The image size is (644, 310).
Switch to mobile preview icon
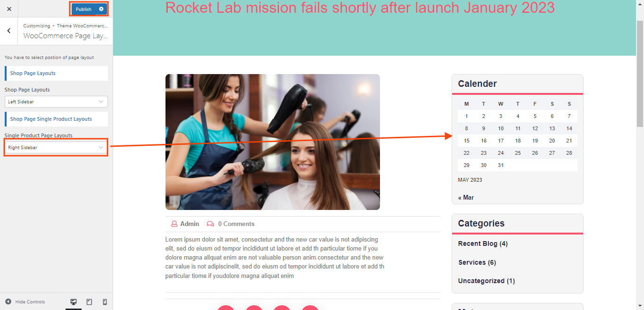coord(105,302)
